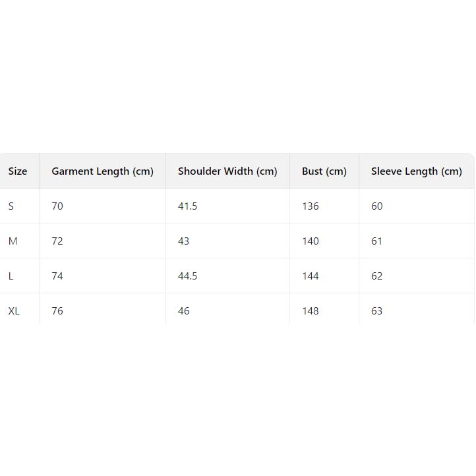
Task: Click garment length value 76
Action: click(x=57, y=311)
